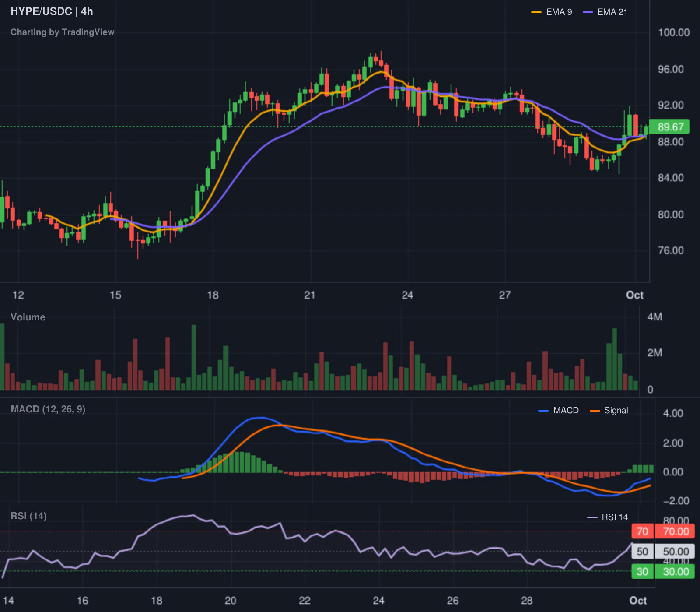700x612 pixels.
Task: Click the 4.00 MACD axis label
Action: [673, 413]
